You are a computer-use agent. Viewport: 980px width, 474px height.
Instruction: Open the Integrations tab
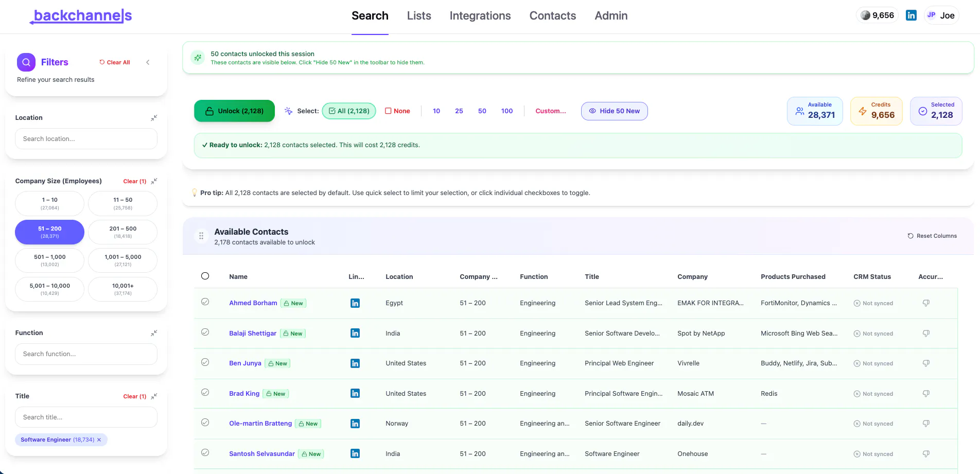(480, 16)
